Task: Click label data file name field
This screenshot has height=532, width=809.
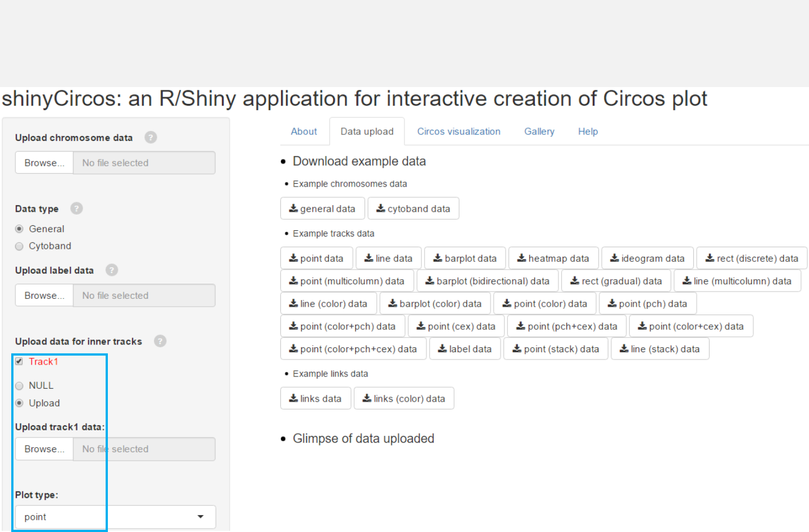Action: [144, 295]
